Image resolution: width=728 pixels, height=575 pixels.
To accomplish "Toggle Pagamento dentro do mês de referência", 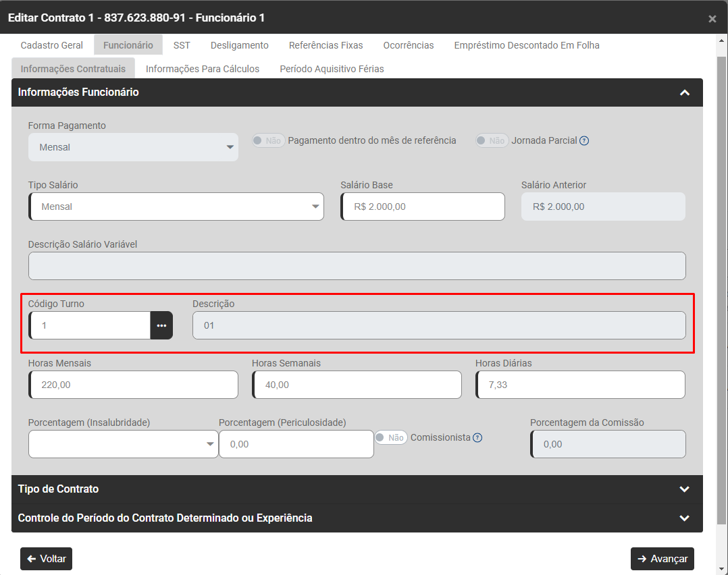I will 267,141.
